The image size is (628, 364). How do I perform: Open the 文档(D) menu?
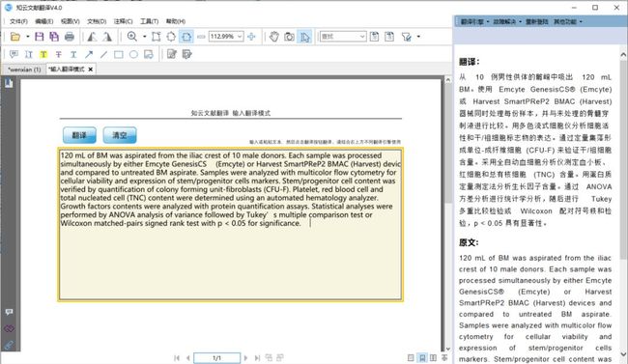(x=97, y=21)
